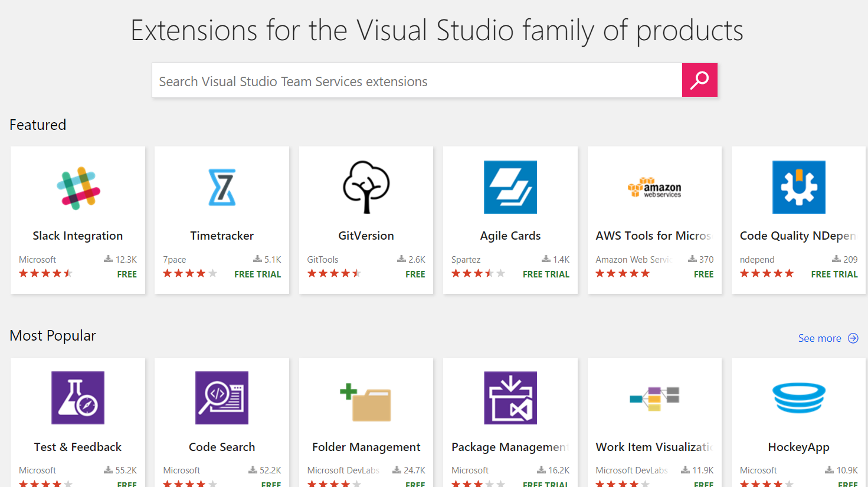This screenshot has height=487, width=868.
Task: Open the Work Item Visualization diagram icon
Action: click(654, 398)
